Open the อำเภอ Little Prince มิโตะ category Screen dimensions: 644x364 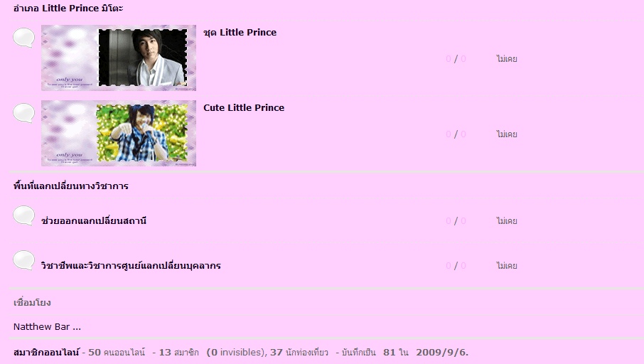(68, 9)
